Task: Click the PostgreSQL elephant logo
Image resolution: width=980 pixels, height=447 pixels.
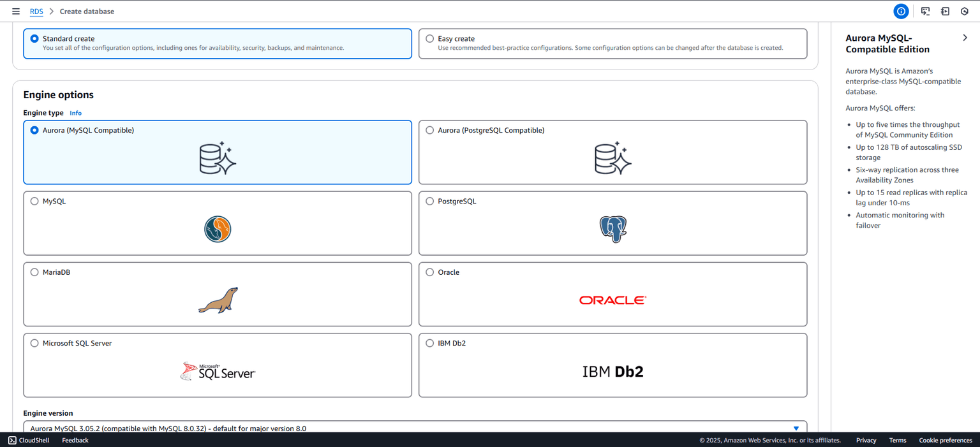Action: [612, 229]
